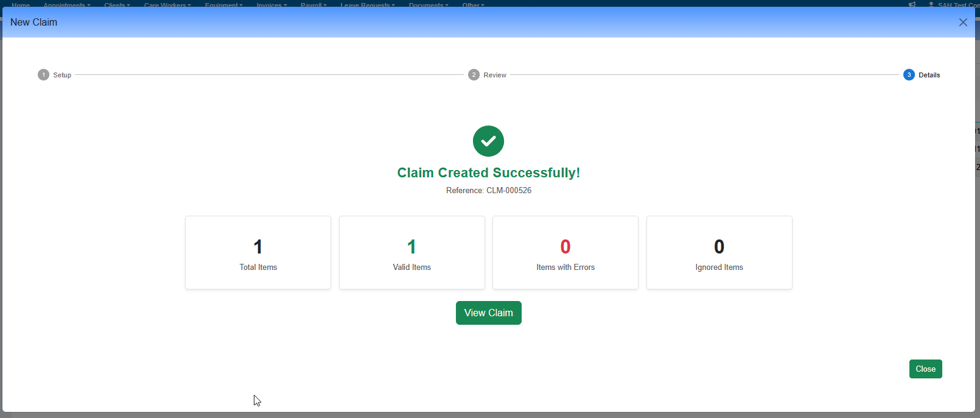The image size is (980, 418).
Task: Close the New Claim dialog with X
Action: click(963, 23)
